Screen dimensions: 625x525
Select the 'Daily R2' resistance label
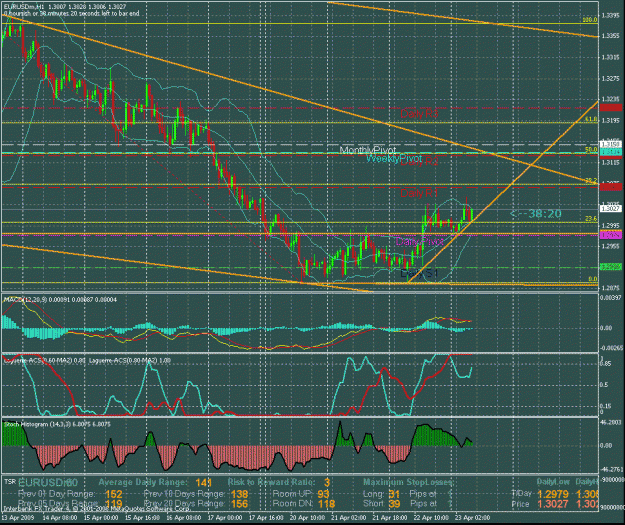tap(419, 161)
